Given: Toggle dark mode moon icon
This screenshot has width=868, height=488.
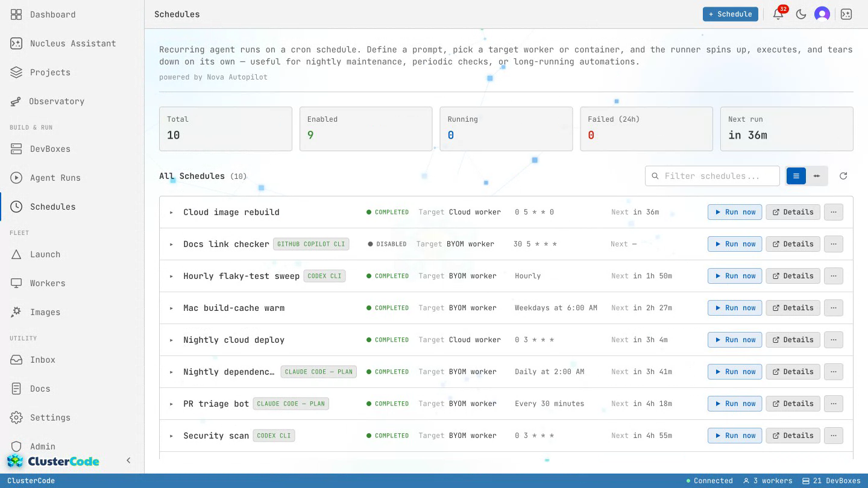Looking at the screenshot, I should point(801,14).
